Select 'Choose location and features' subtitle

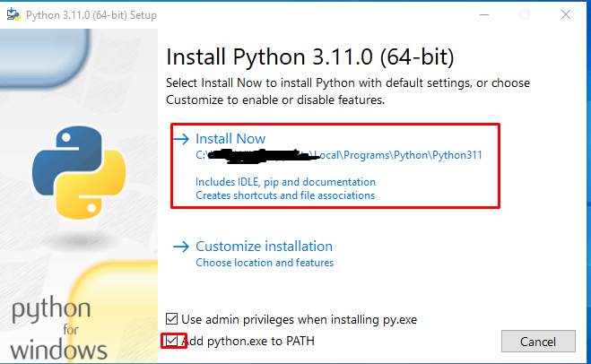click(x=265, y=263)
